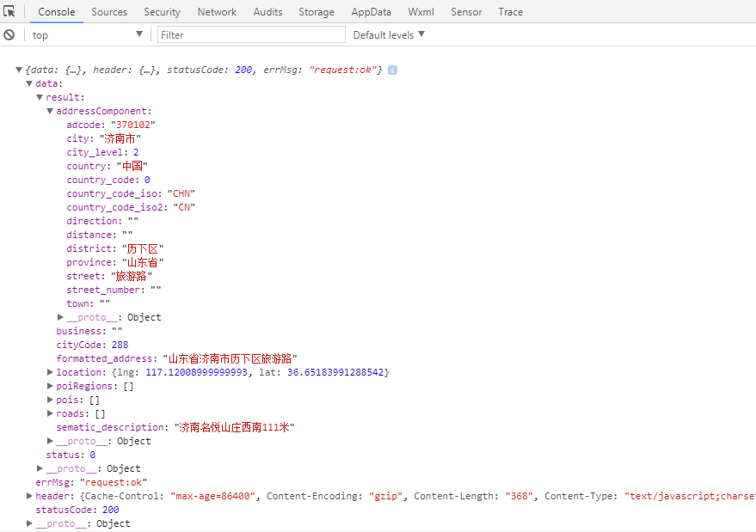Viewport: 756px width, 532px height.
Task: Expand the location object
Action: tap(50, 372)
